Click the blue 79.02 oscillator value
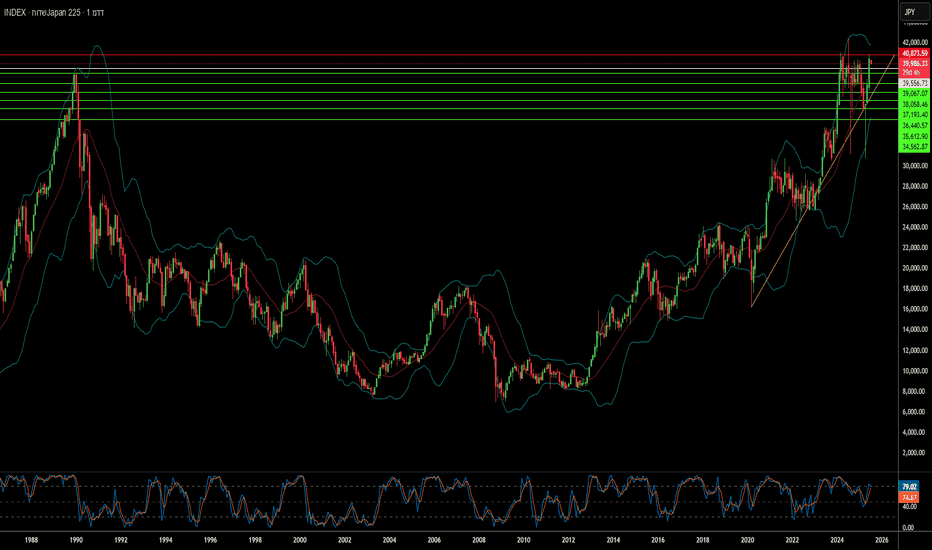The image size is (932, 550). (909, 486)
